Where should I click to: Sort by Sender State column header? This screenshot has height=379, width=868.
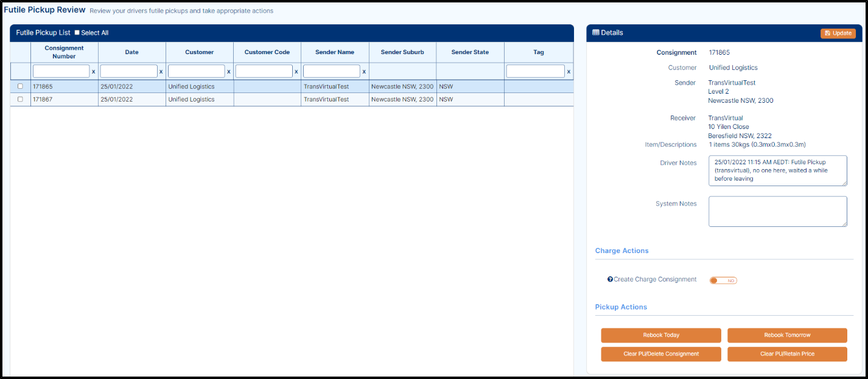(470, 52)
